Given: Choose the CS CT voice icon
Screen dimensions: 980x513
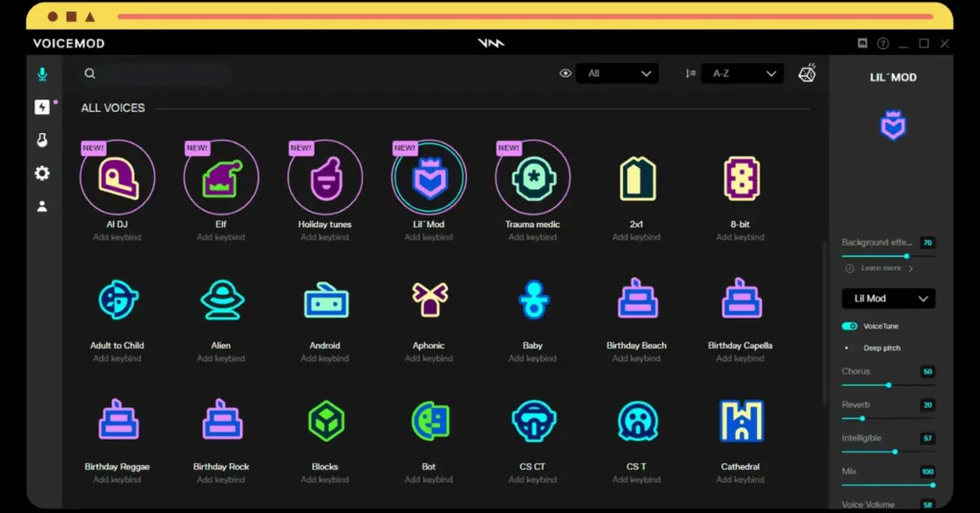Looking at the screenshot, I should tap(533, 420).
